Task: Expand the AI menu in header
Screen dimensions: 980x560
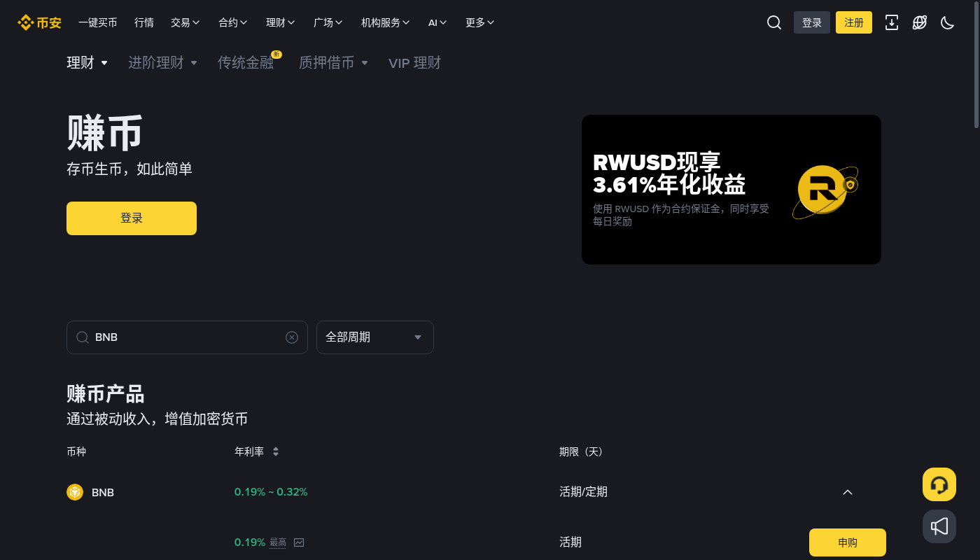Action: click(x=437, y=22)
